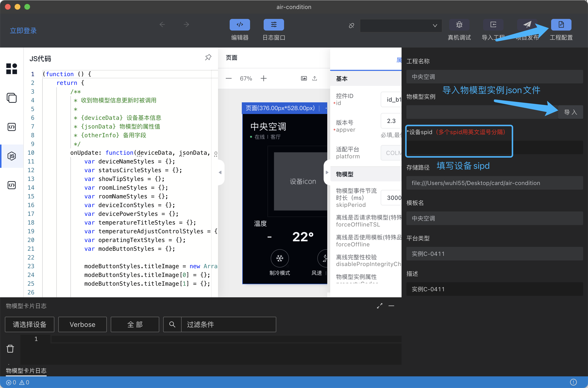The image size is (588, 388).
Task: Open the 日志窗口 log window
Action: point(273,25)
